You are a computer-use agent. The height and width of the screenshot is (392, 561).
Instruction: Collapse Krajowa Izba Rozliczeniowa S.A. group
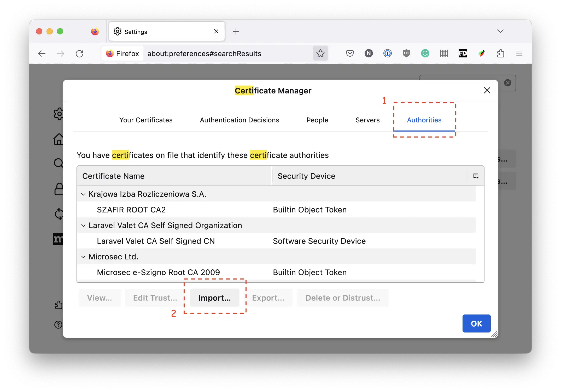[83, 194]
